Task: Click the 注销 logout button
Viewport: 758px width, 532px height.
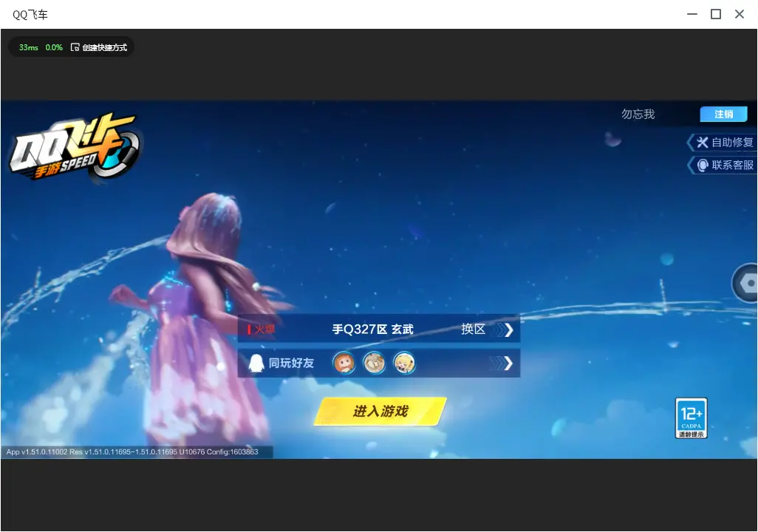Action: coord(724,114)
